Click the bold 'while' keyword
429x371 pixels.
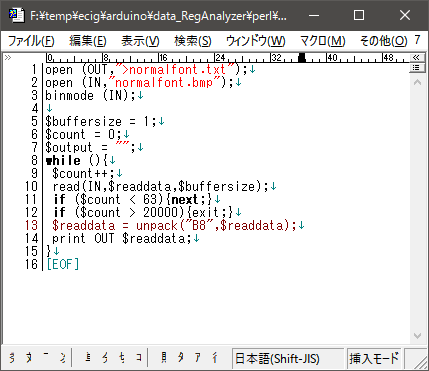click(x=63, y=161)
